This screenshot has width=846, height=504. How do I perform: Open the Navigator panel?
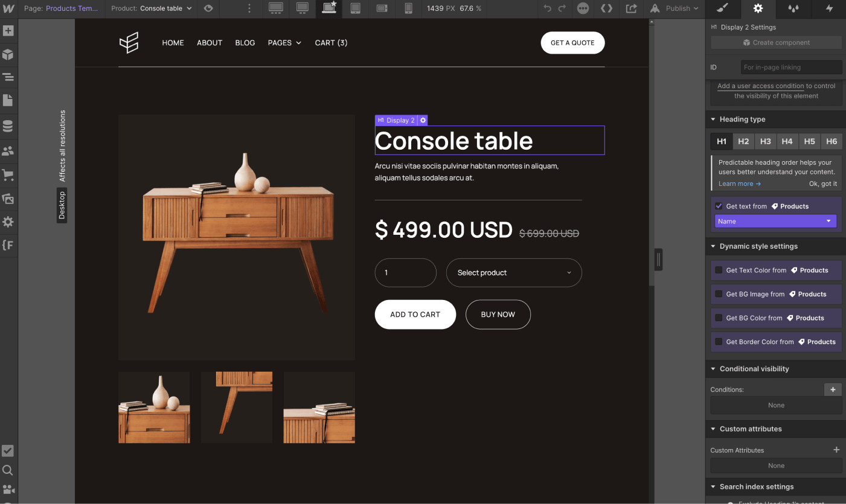point(8,77)
